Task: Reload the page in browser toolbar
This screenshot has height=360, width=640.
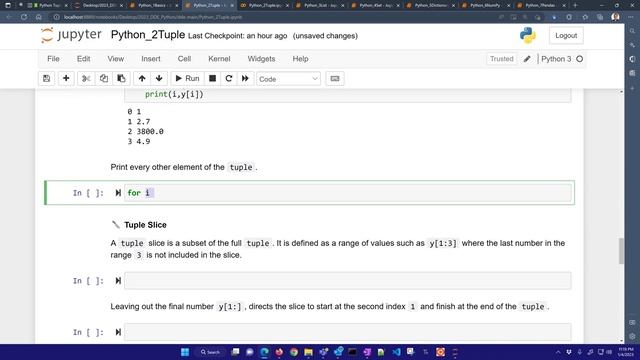Action: pyautogui.click(x=24, y=17)
